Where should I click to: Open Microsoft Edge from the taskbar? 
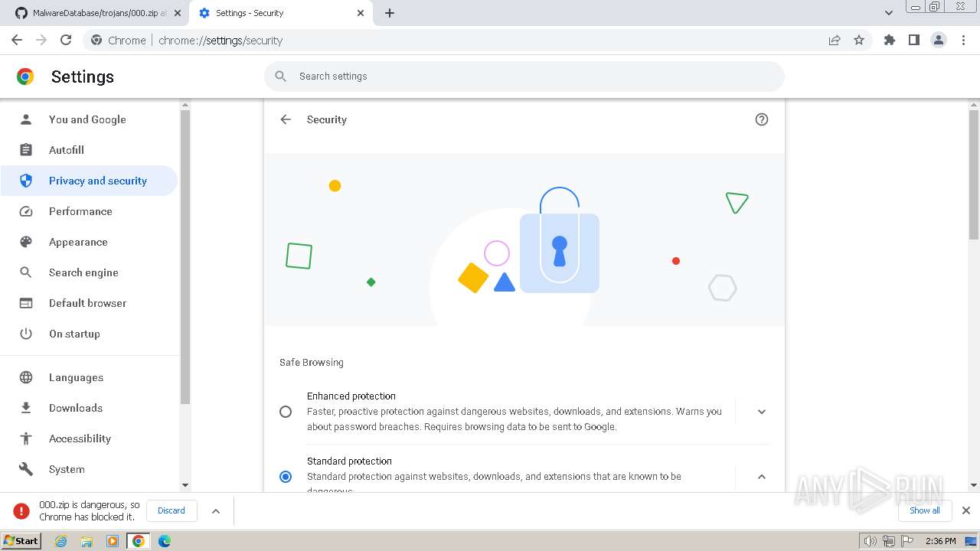point(165,541)
